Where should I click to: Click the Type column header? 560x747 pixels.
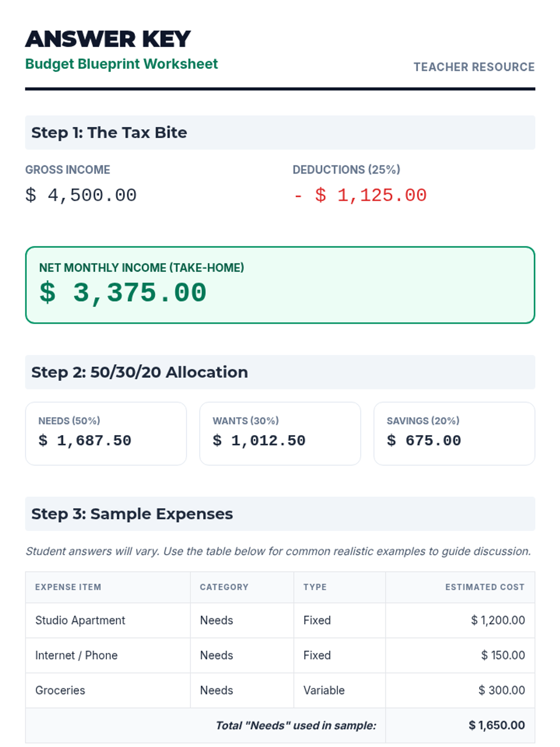click(x=315, y=587)
